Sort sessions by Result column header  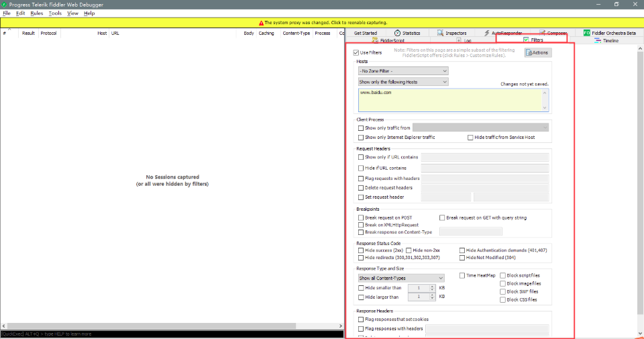28,34
